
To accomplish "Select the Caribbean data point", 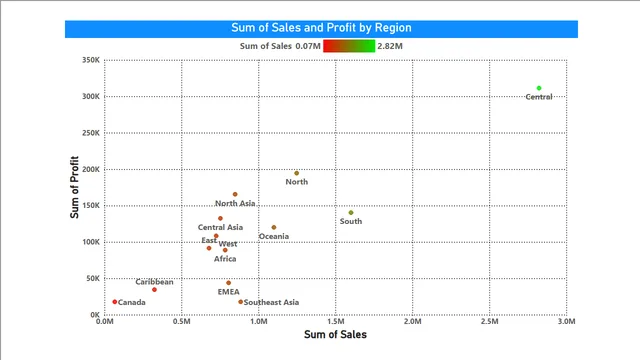I will [x=154, y=290].
